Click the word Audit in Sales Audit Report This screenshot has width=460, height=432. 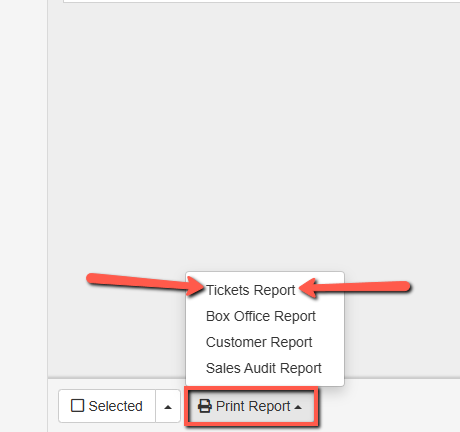(260, 368)
